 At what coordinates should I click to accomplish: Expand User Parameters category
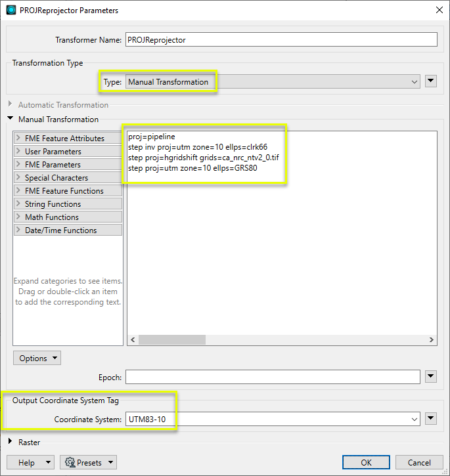18,152
